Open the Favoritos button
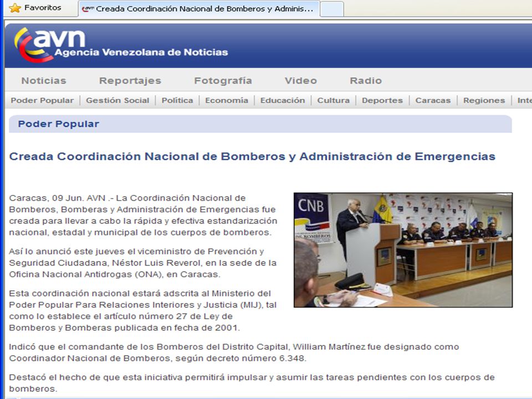 35,8
